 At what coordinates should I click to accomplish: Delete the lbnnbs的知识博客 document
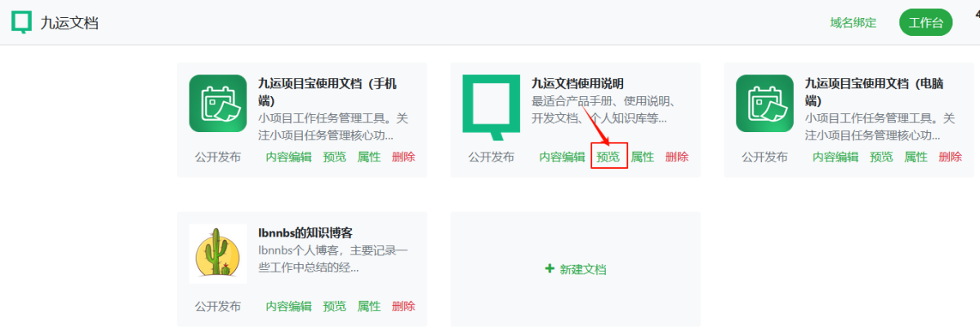pos(403,307)
